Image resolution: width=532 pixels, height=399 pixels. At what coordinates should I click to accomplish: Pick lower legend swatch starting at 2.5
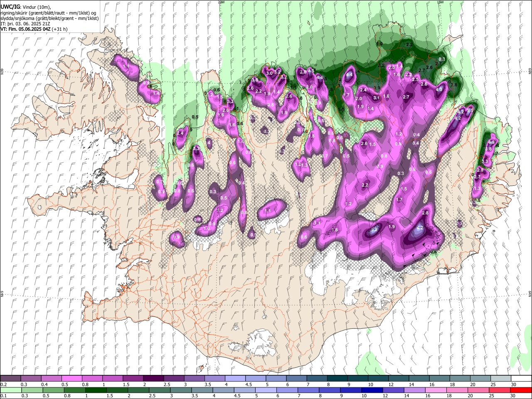tap(159, 390)
